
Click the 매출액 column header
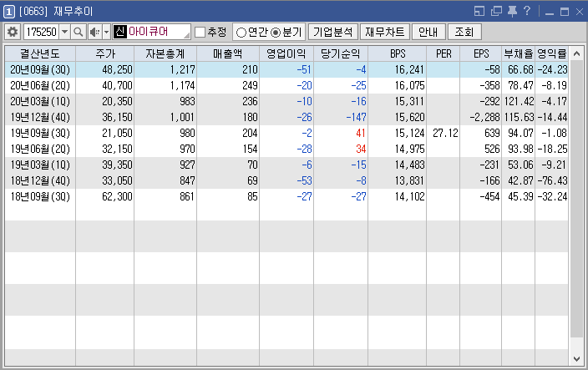(228, 53)
